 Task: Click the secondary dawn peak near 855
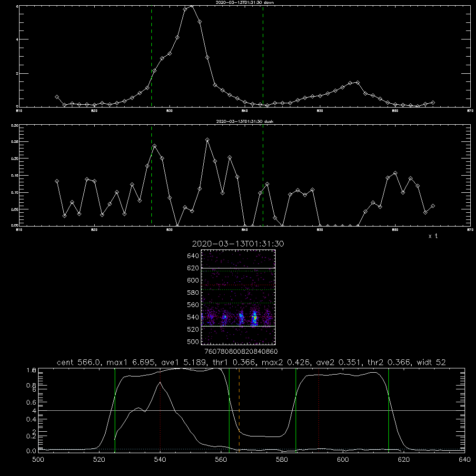pos(357,82)
